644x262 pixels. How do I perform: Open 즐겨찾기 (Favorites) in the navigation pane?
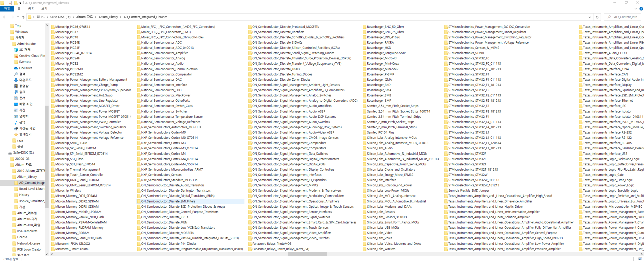pyautogui.click(x=22, y=134)
